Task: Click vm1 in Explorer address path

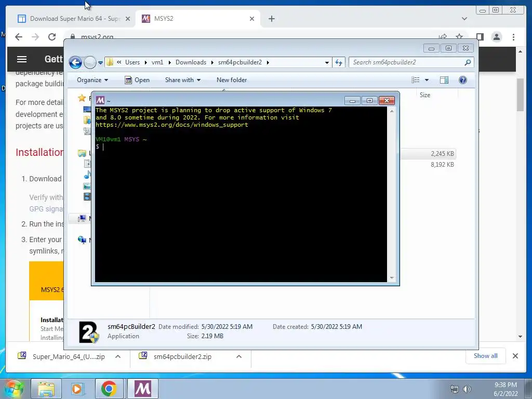Action: point(157,62)
